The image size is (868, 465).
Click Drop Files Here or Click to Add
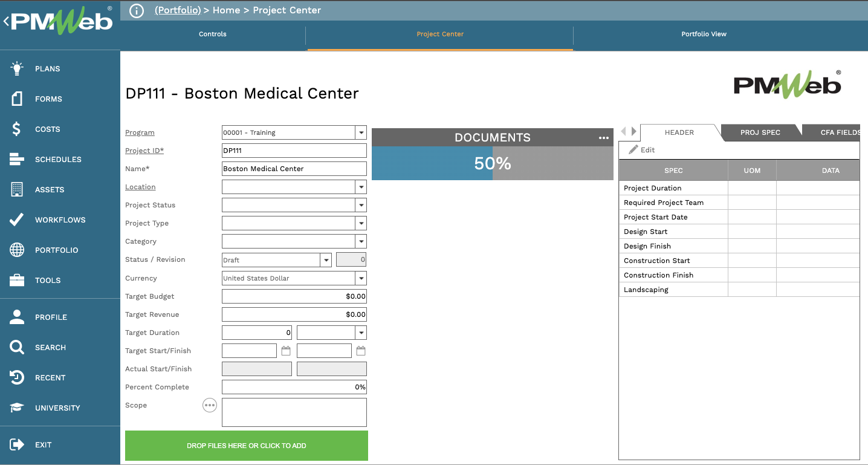pos(247,446)
